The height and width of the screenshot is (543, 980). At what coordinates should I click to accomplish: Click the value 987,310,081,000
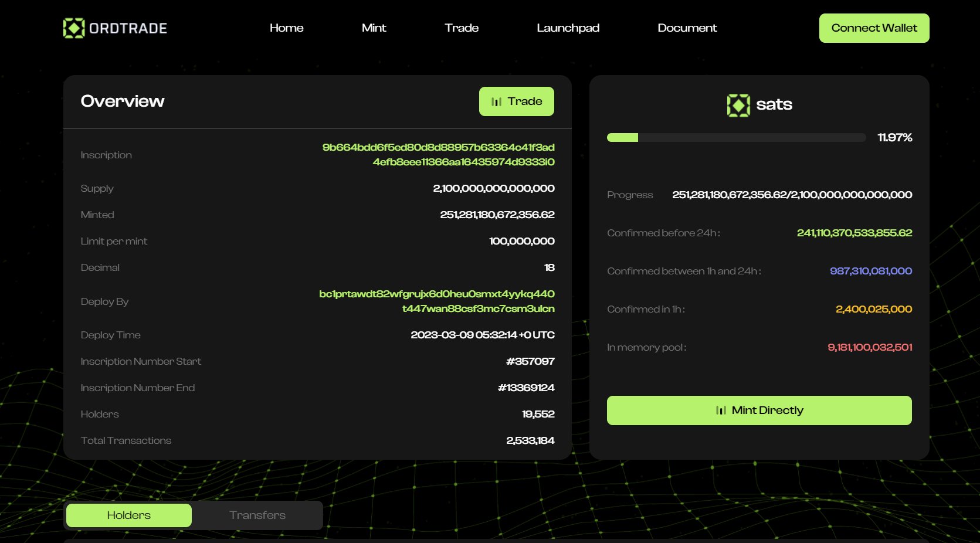click(871, 271)
